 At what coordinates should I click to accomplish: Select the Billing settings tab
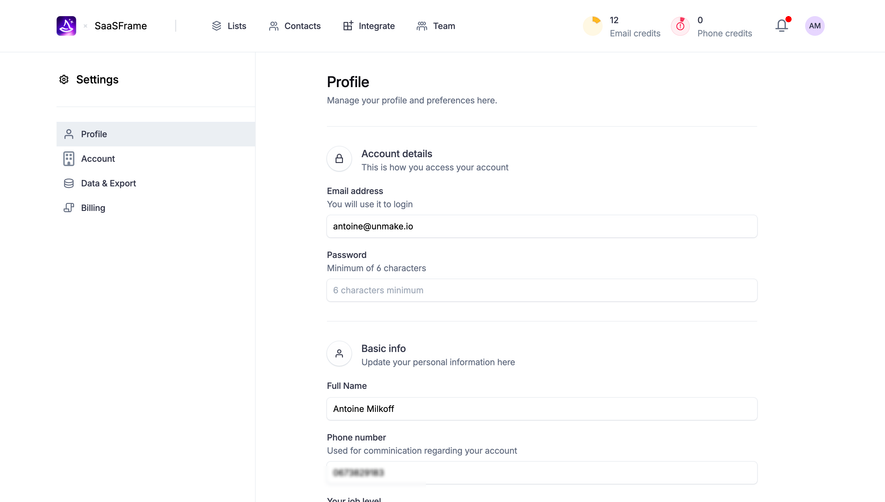156,208
